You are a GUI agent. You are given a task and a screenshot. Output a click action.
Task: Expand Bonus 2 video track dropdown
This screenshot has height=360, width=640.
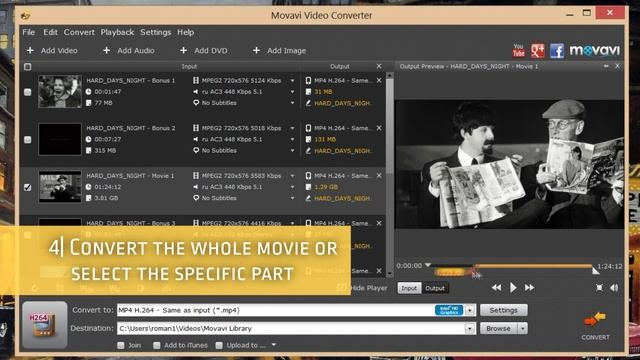point(292,128)
